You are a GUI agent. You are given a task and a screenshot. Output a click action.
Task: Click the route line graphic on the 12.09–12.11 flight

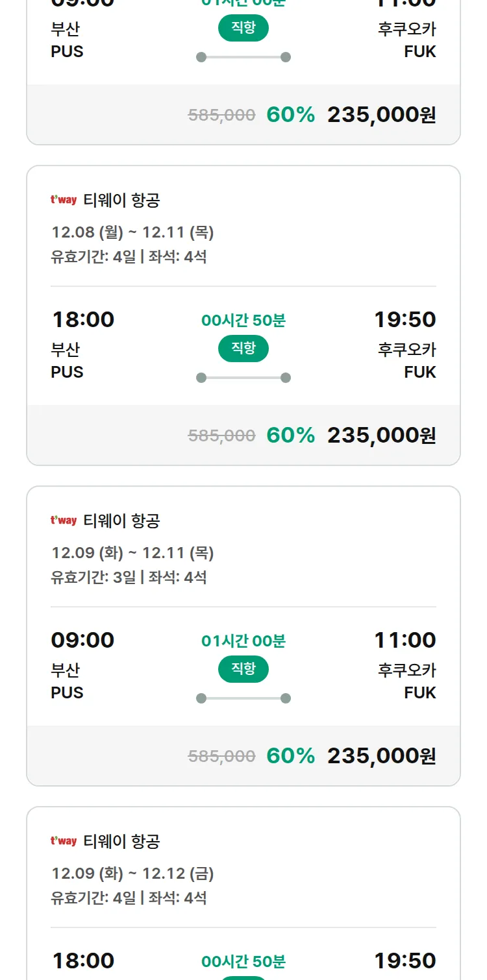pyautogui.click(x=243, y=698)
